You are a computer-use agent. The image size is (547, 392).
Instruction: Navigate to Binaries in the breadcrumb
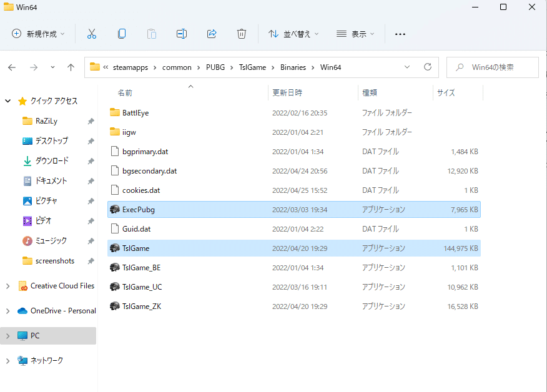293,67
